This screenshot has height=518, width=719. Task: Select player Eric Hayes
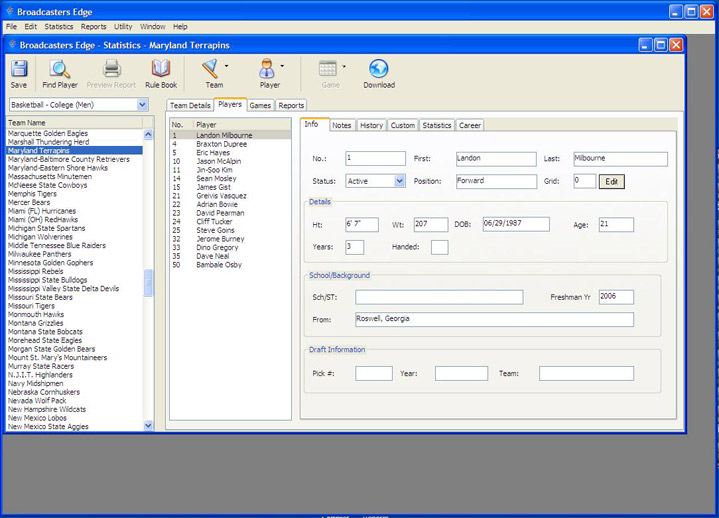tap(230, 153)
